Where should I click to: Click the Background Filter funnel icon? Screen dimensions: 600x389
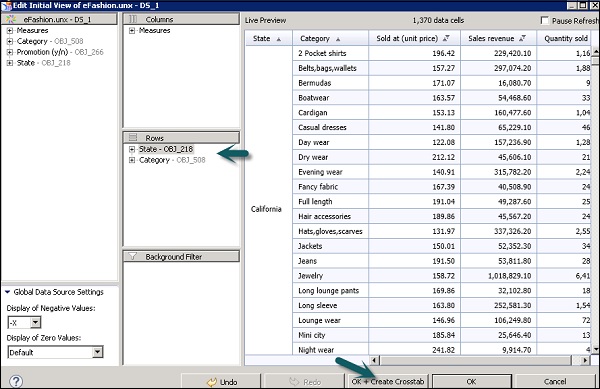pos(132,256)
